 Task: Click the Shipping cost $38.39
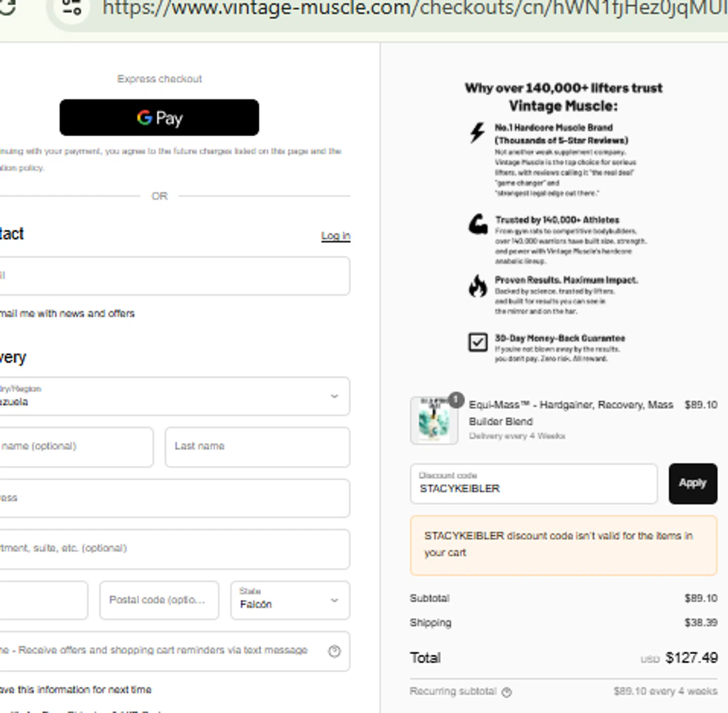(701, 622)
